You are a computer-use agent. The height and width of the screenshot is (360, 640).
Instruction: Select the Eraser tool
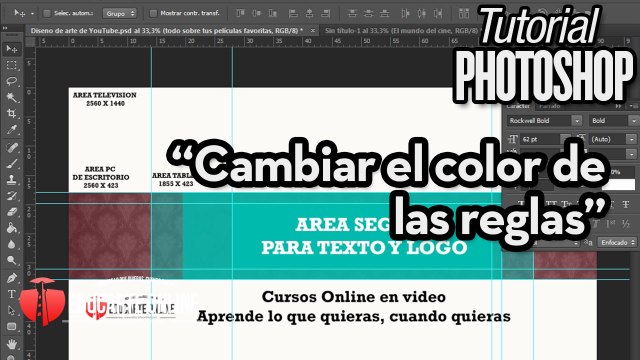(x=11, y=212)
